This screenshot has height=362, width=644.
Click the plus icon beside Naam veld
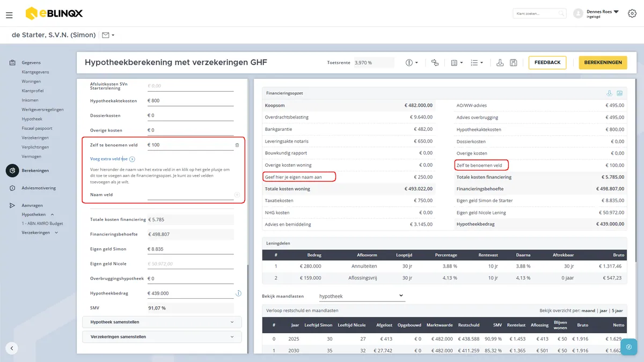point(237,195)
